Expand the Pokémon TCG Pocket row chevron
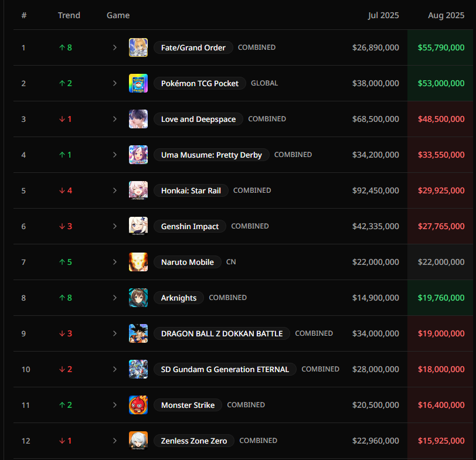 [x=115, y=83]
